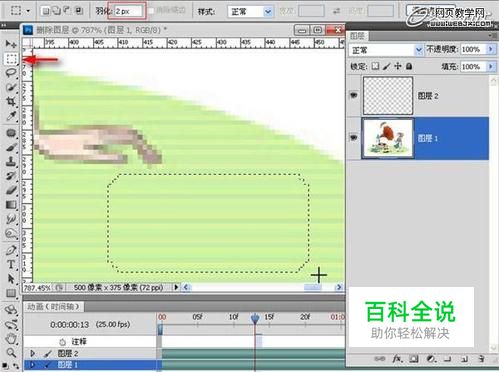Select the History Brush tool
Image resolution: width=499 pixels, height=372 pixels.
[x=11, y=176]
